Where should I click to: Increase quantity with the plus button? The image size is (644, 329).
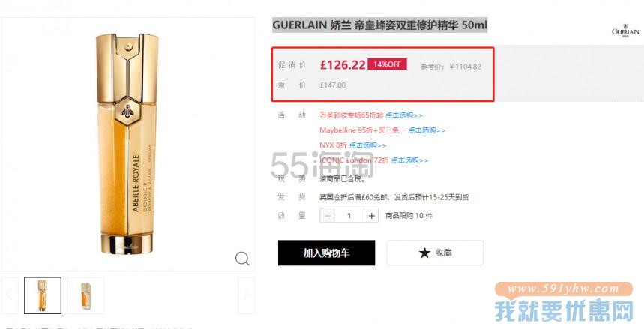[x=371, y=216]
